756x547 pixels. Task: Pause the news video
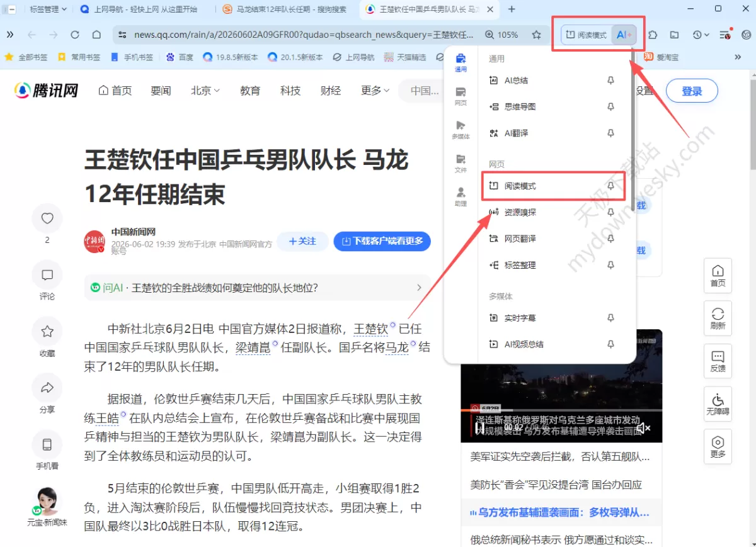(480, 428)
